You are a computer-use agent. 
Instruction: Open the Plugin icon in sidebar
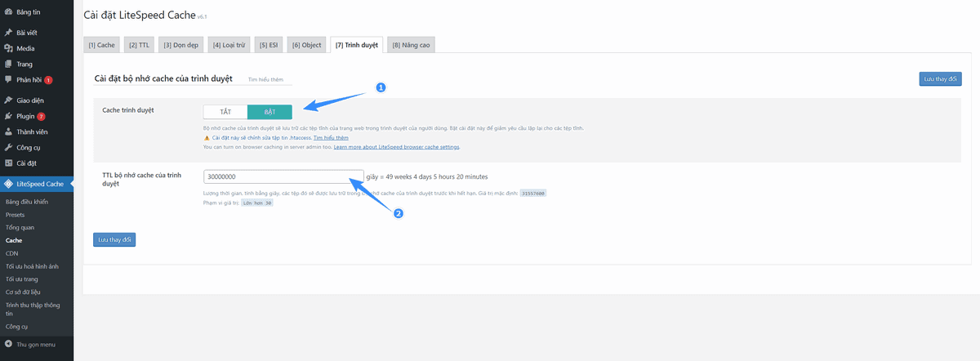(8, 116)
